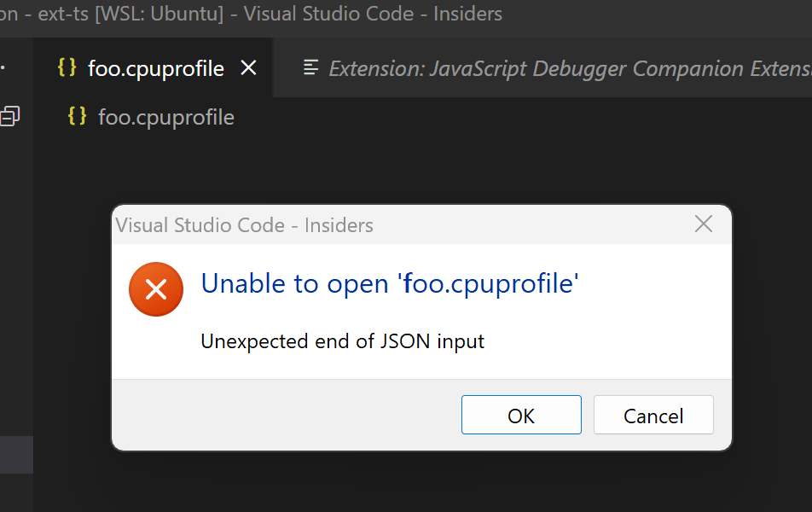This screenshot has height=512, width=812.
Task: Click the foo.cpuprofile breadcrumb label
Action: [x=166, y=117]
